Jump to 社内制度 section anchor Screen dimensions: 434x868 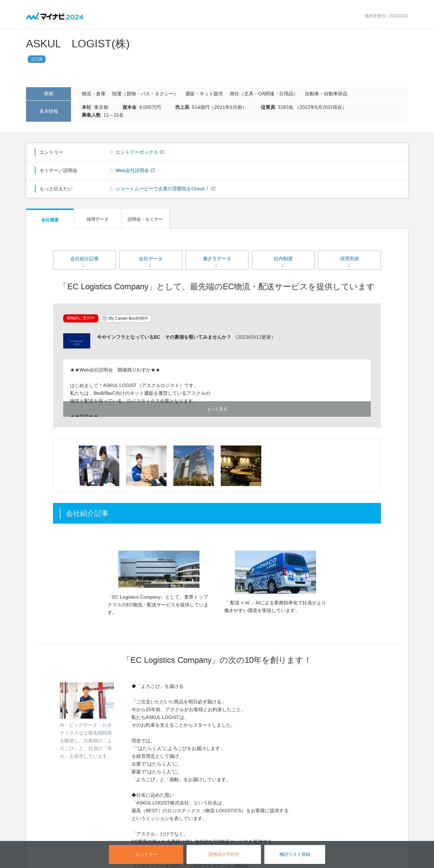coord(283,260)
